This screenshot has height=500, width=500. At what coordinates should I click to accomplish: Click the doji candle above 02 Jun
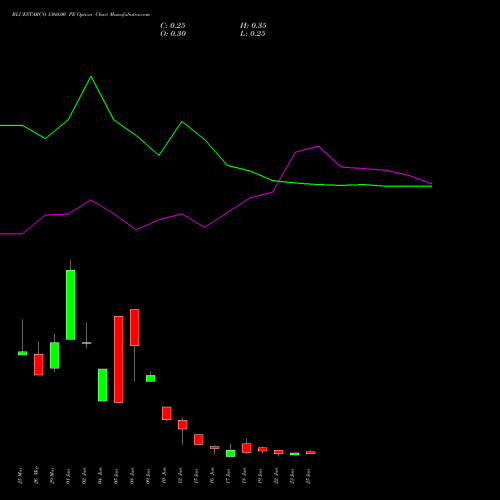(x=87, y=343)
